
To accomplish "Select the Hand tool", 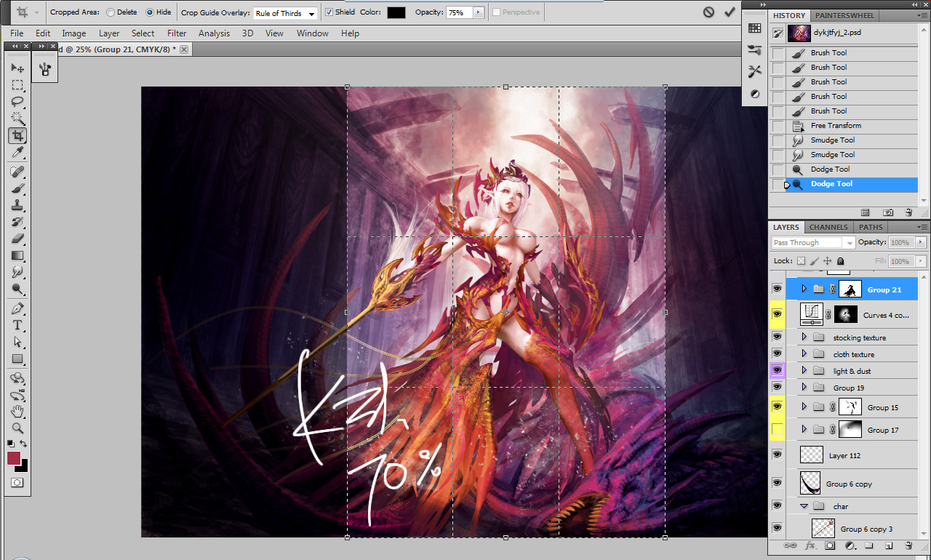I will [x=17, y=412].
